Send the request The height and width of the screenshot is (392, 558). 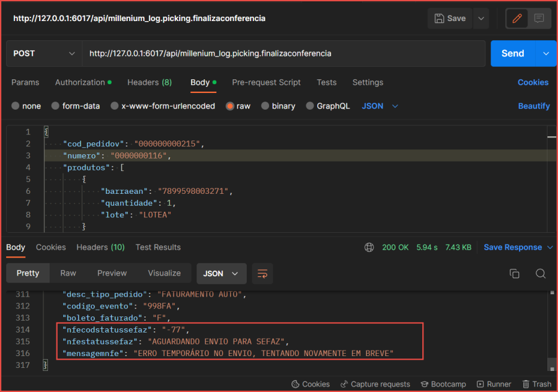tap(513, 54)
